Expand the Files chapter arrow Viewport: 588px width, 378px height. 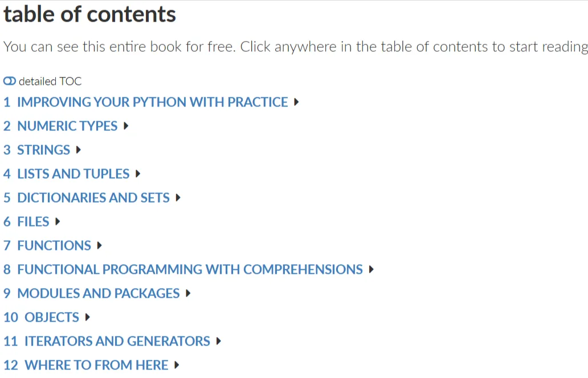[58, 221]
